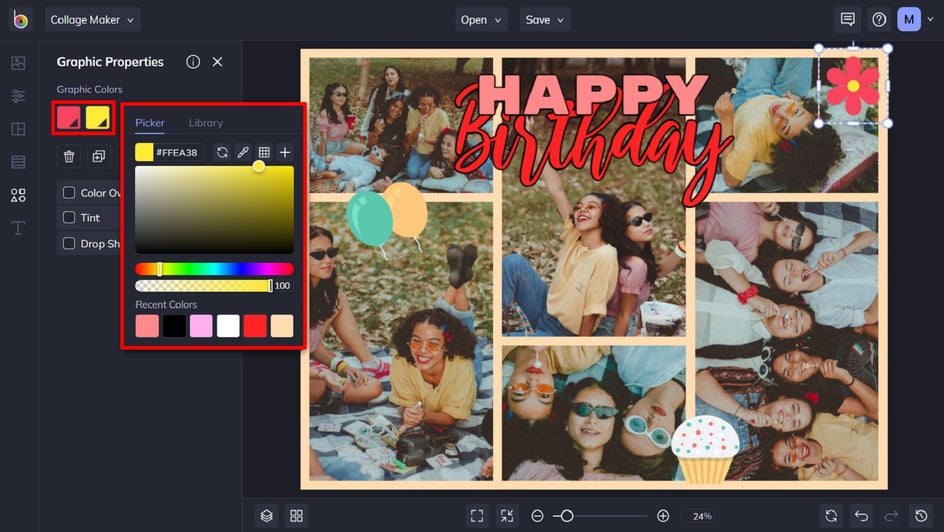Close the Graphic Properties panel
The width and height of the screenshot is (944, 532).
pyautogui.click(x=217, y=62)
